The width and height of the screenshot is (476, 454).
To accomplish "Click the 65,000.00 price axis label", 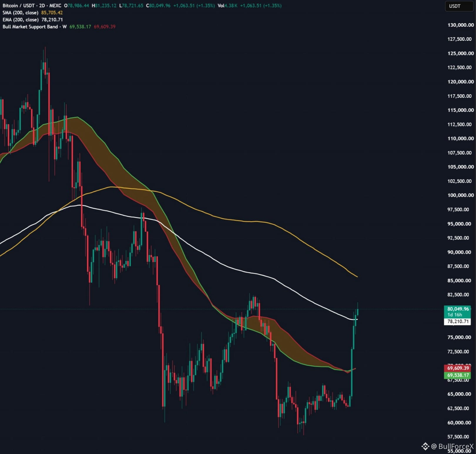I will click(x=459, y=394).
